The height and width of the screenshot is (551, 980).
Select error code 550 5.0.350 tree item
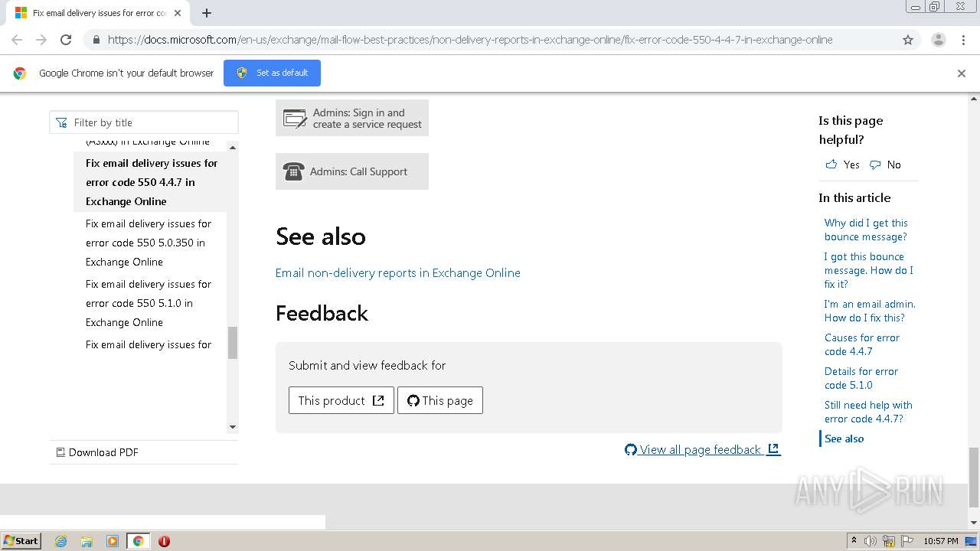[150, 243]
